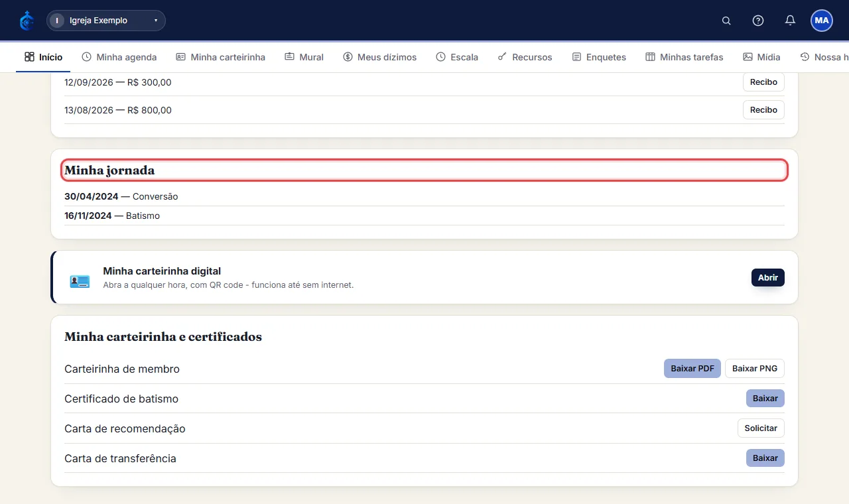
Task: Download member card with Baixar PNG
Action: (x=755, y=369)
